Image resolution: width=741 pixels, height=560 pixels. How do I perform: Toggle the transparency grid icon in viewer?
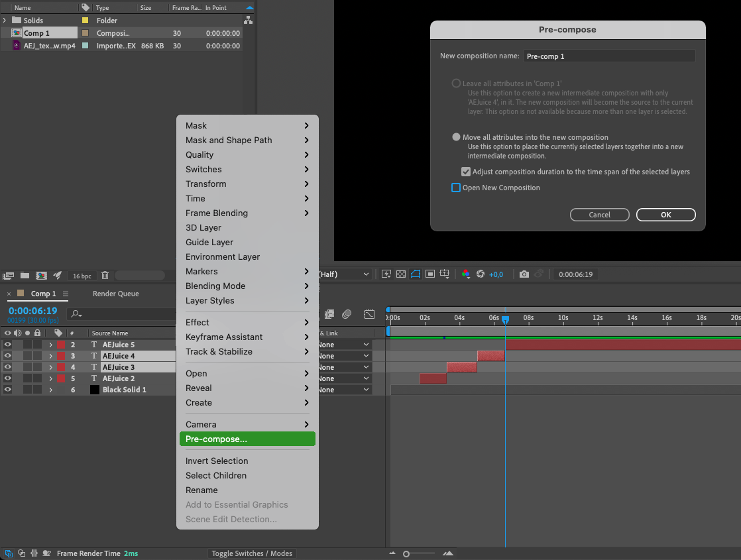401,274
